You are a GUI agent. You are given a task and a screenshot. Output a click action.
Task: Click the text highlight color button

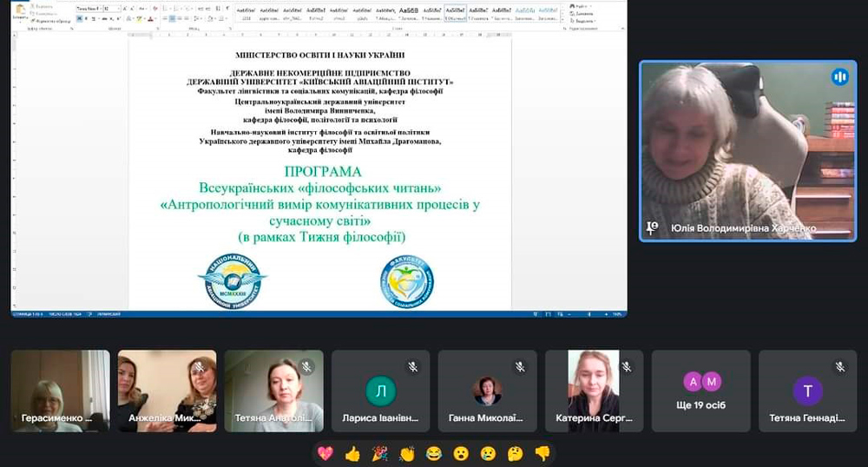point(141,19)
